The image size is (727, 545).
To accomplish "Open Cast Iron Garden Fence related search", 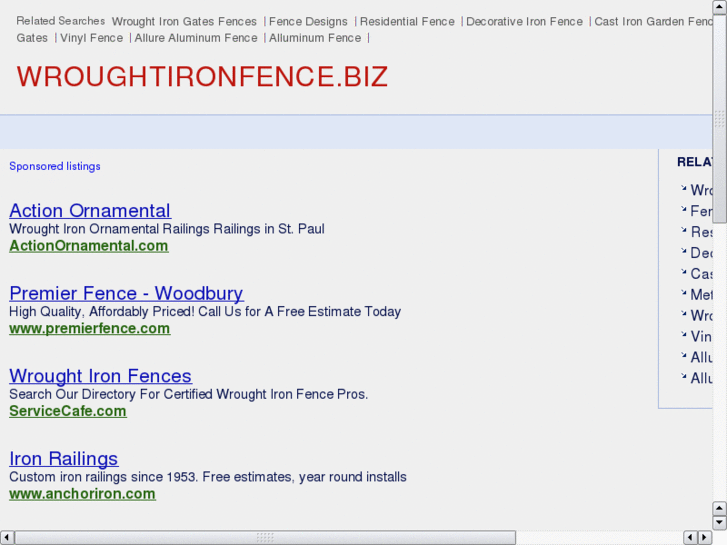I will [653, 22].
